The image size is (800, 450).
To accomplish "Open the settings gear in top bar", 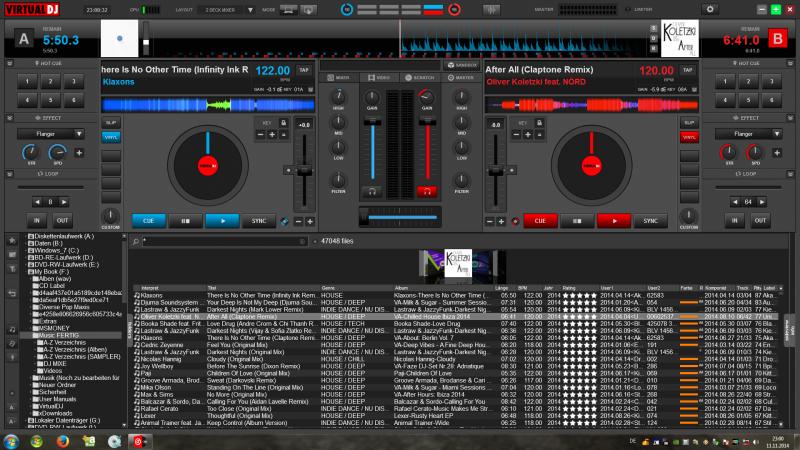I will (x=710, y=9).
